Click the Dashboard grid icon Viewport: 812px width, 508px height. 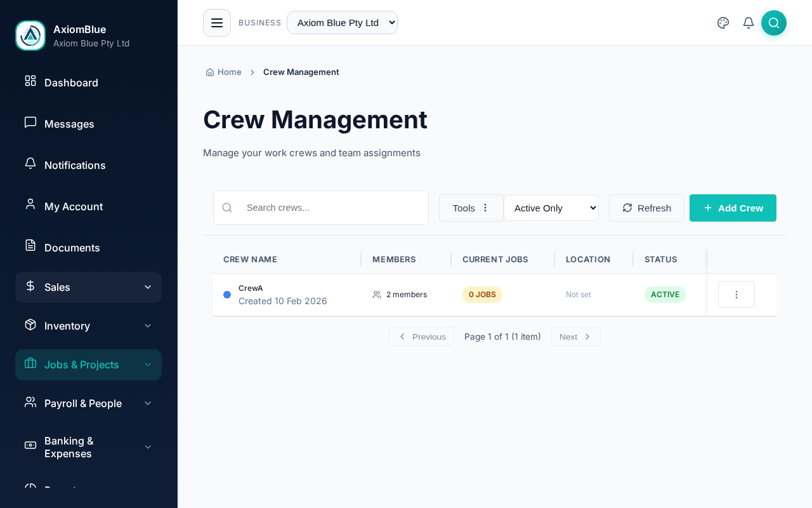[x=30, y=81]
